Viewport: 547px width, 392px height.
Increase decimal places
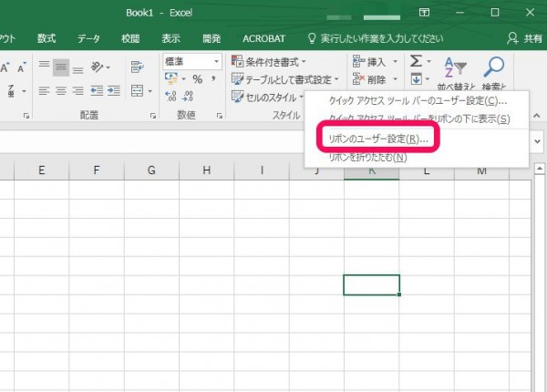[x=170, y=96]
